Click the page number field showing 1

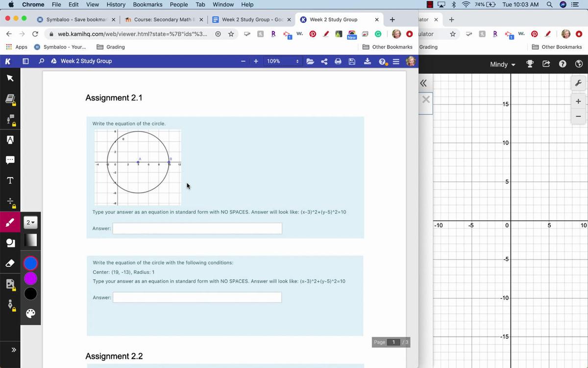tap(393, 342)
